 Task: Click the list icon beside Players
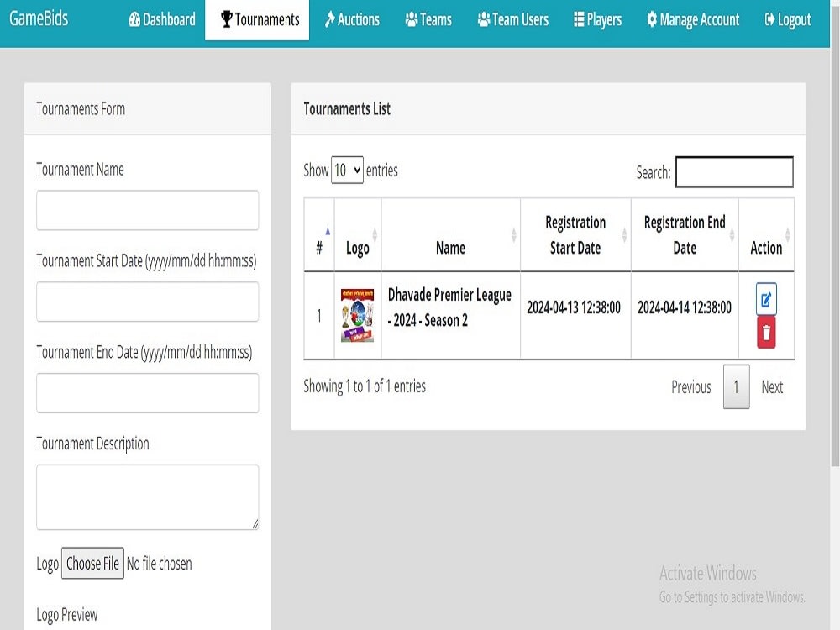pos(579,20)
